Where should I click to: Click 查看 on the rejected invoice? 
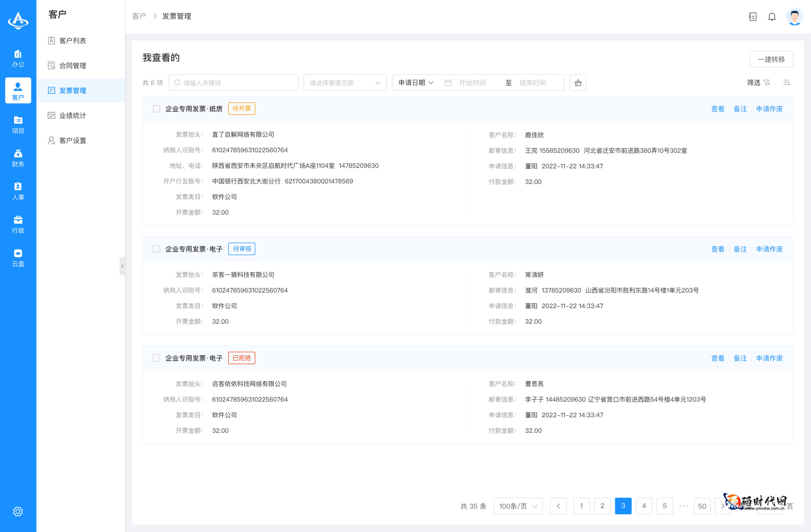tap(718, 358)
